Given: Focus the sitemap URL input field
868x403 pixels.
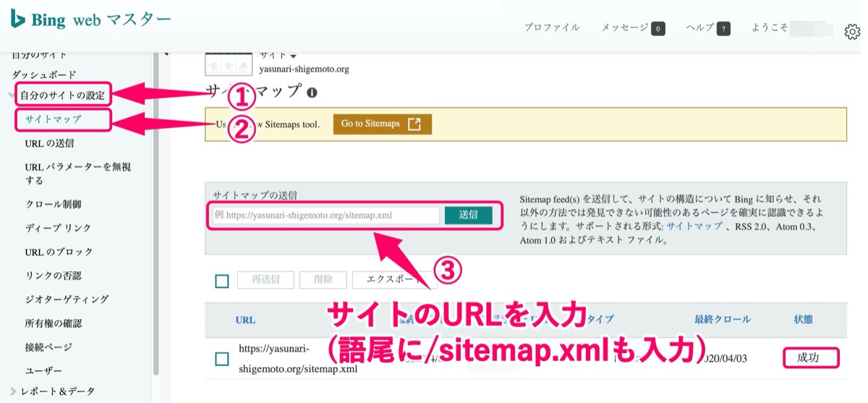Looking at the screenshot, I should (x=325, y=215).
